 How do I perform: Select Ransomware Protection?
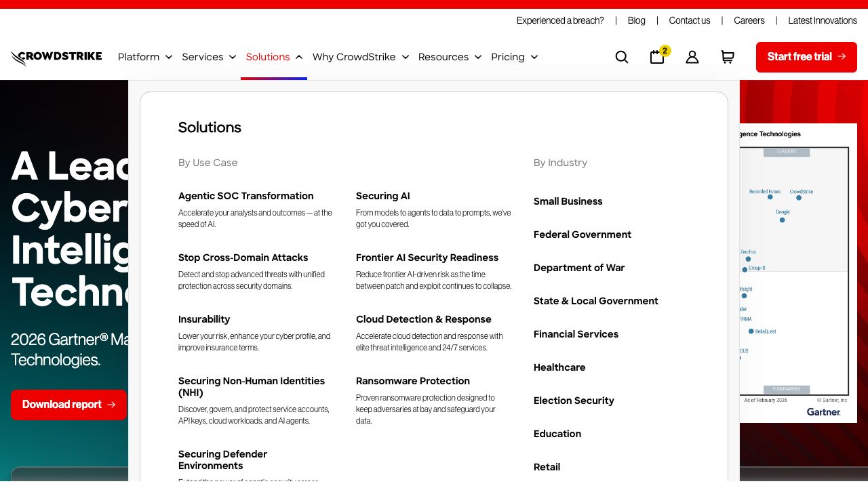[x=413, y=381]
